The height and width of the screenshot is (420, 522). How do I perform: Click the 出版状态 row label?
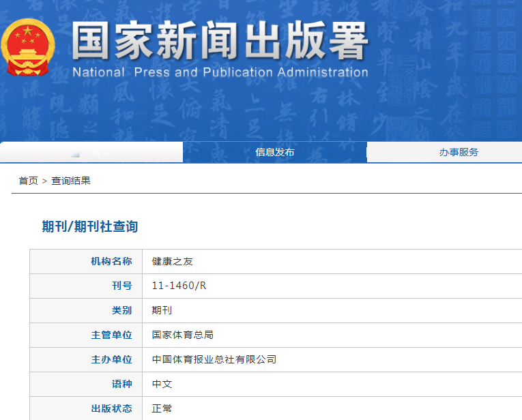click(111, 408)
